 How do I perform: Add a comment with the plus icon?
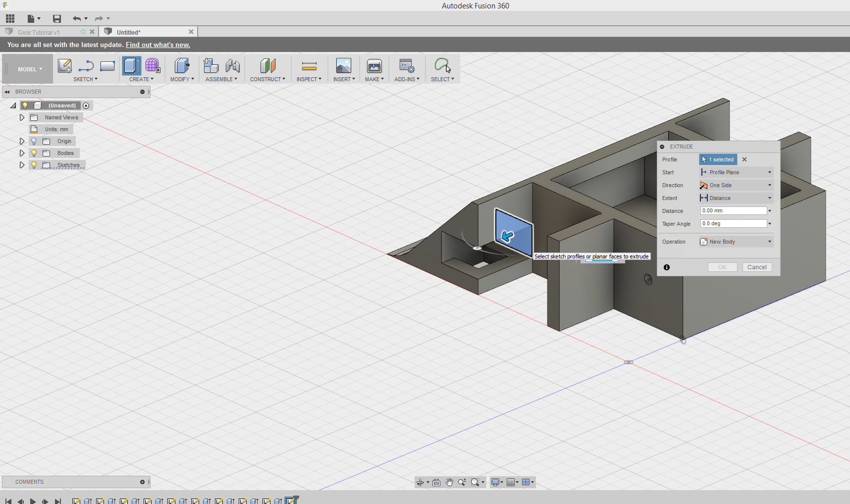pos(142,482)
